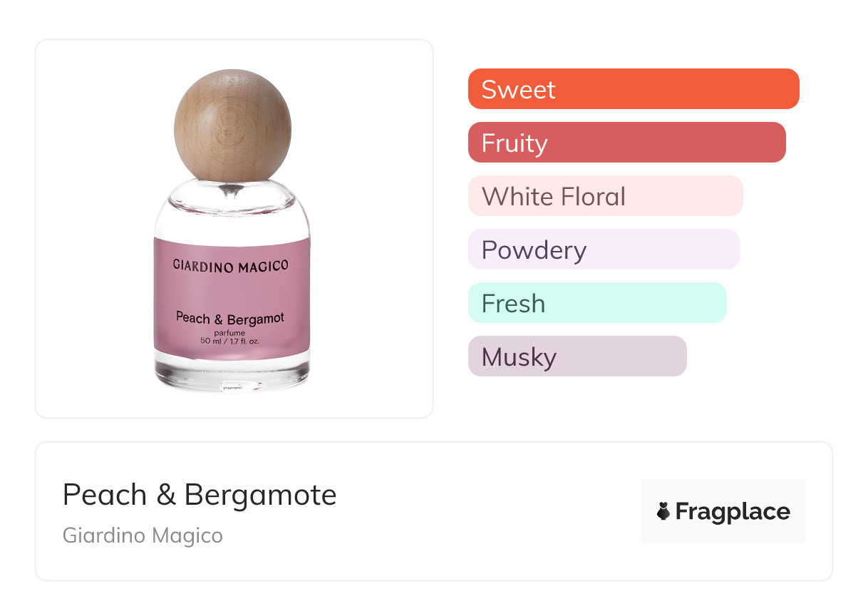The width and height of the screenshot is (868, 616).
Task: Click the 50 ml / 1.7 fl. oz. text
Action: click(229, 342)
